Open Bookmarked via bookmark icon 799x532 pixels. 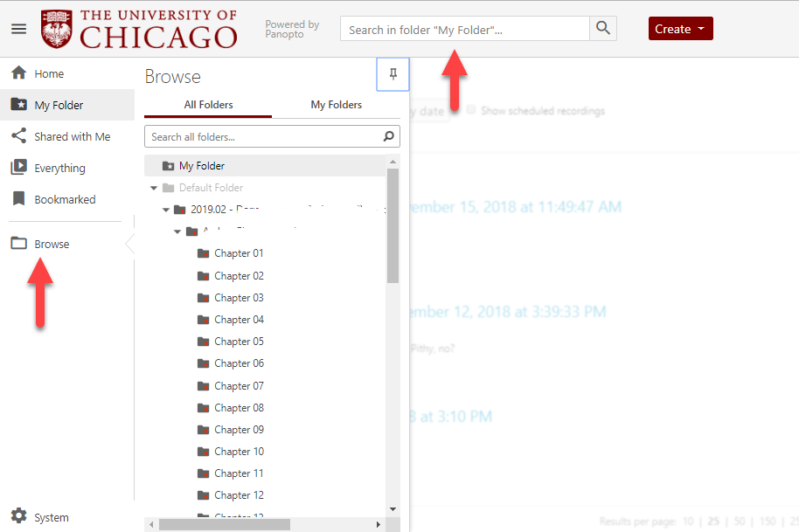(18, 199)
